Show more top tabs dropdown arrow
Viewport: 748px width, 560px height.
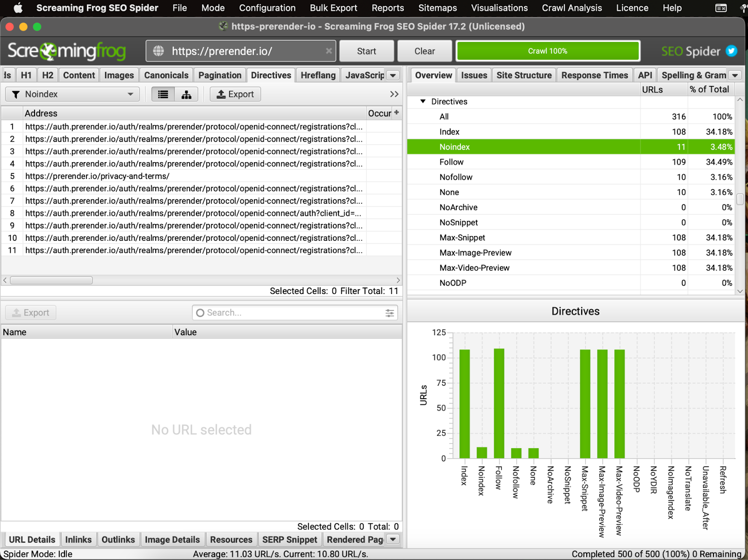click(394, 75)
